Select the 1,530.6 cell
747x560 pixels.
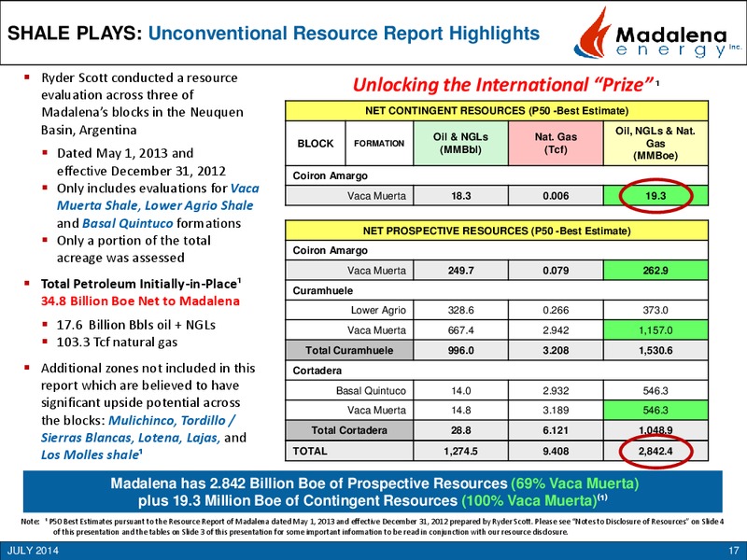point(655,351)
